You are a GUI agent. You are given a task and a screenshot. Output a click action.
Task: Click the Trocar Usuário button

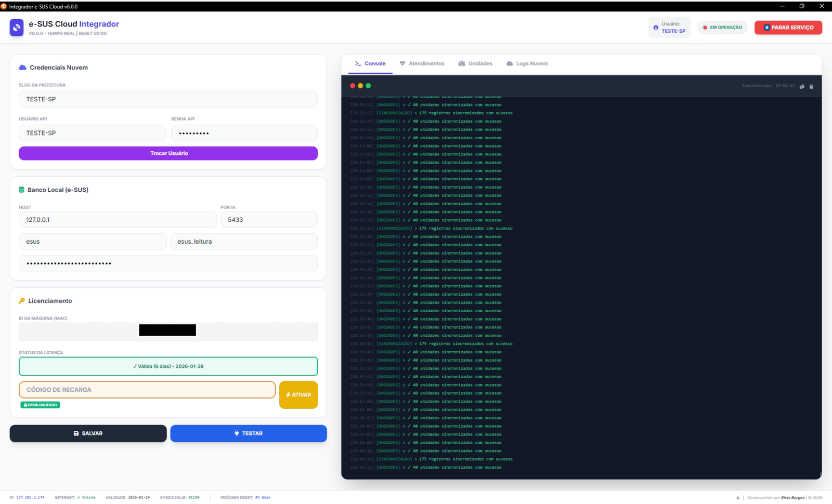(x=168, y=153)
